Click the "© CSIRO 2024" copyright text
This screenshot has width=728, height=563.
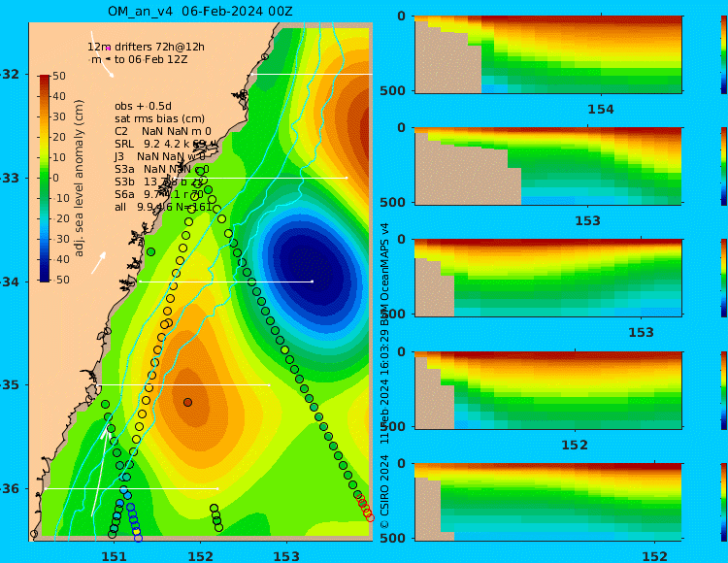point(384,492)
